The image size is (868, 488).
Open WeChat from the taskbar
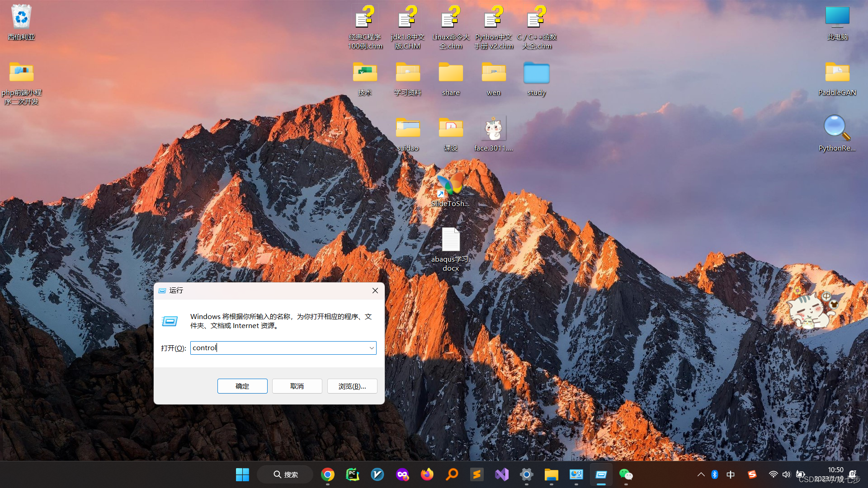point(626,474)
